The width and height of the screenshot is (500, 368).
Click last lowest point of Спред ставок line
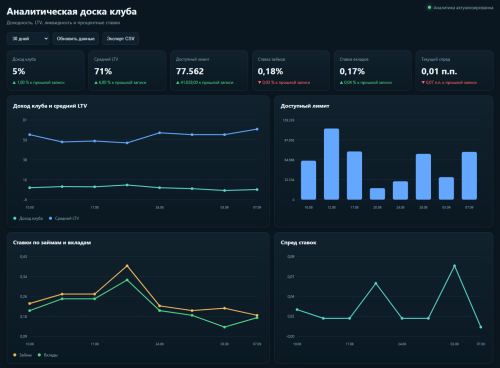click(x=481, y=327)
